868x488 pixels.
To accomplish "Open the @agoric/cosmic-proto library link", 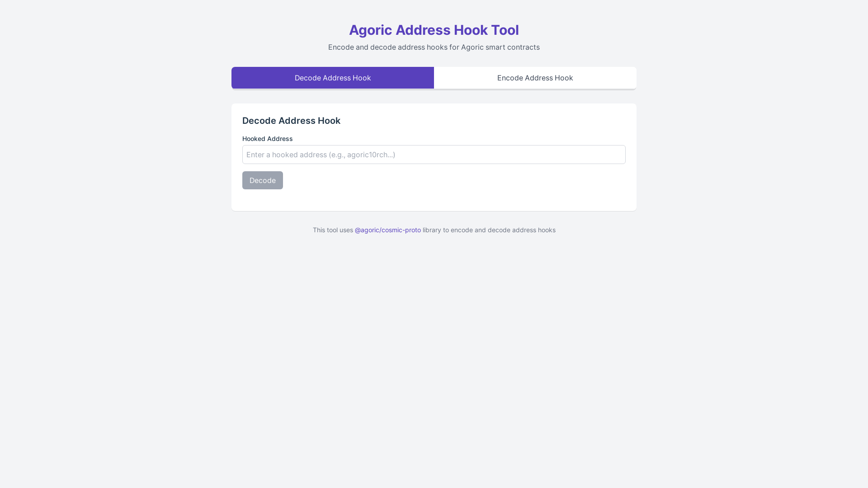I will point(388,230).
